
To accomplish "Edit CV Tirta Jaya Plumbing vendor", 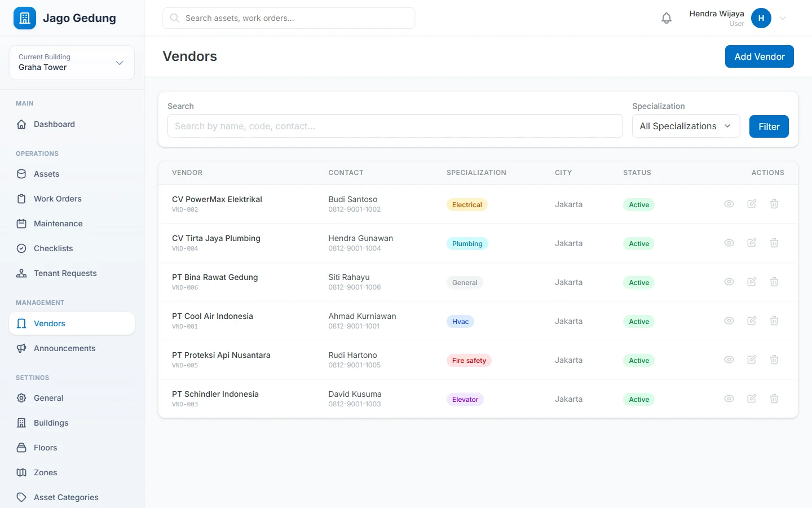I will pos(752,243).
